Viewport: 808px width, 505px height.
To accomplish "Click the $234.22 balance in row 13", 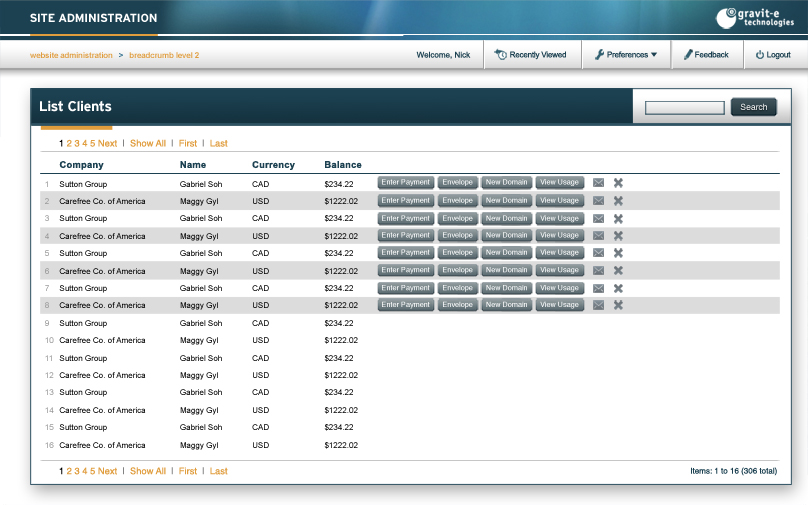I will point(339,392).
